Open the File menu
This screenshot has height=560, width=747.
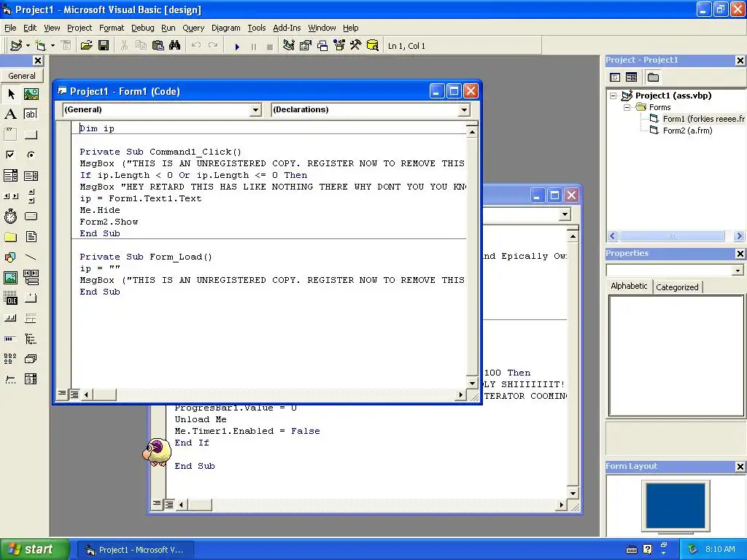[x=10, y=28]
